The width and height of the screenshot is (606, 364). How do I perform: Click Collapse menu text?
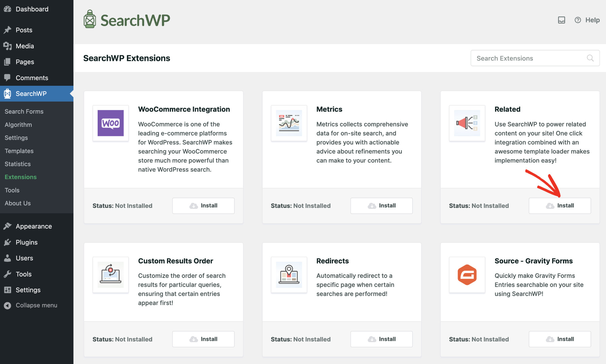click(36, 305)
